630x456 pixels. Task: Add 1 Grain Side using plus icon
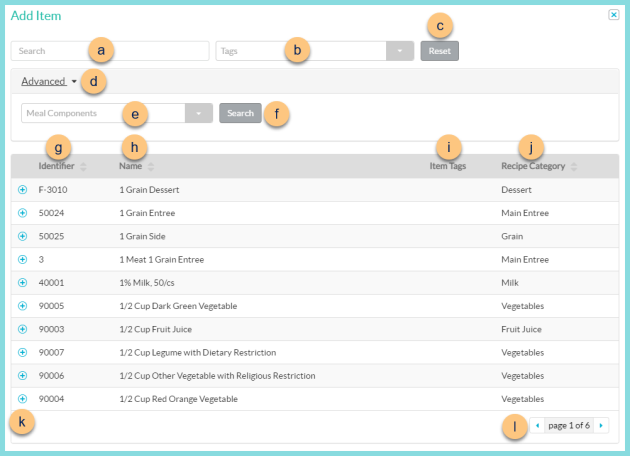(22, 236)
